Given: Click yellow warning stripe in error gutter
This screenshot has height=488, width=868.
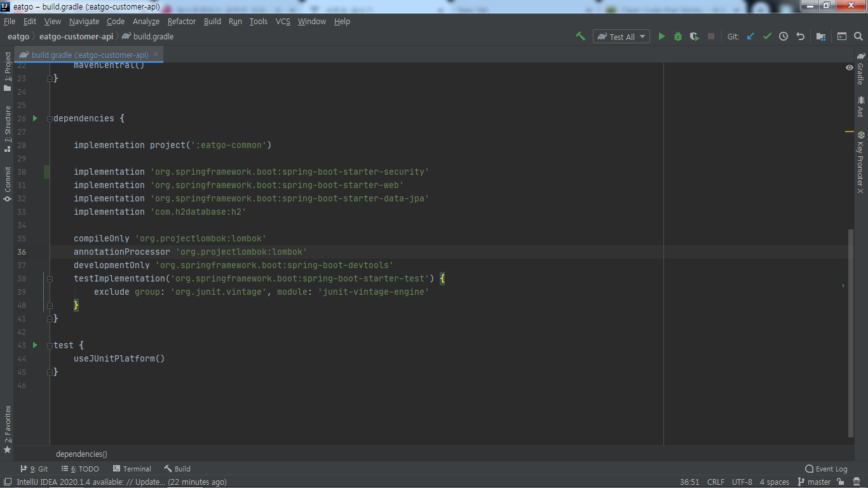Looking at the screenshot, I should click(849, 132).
